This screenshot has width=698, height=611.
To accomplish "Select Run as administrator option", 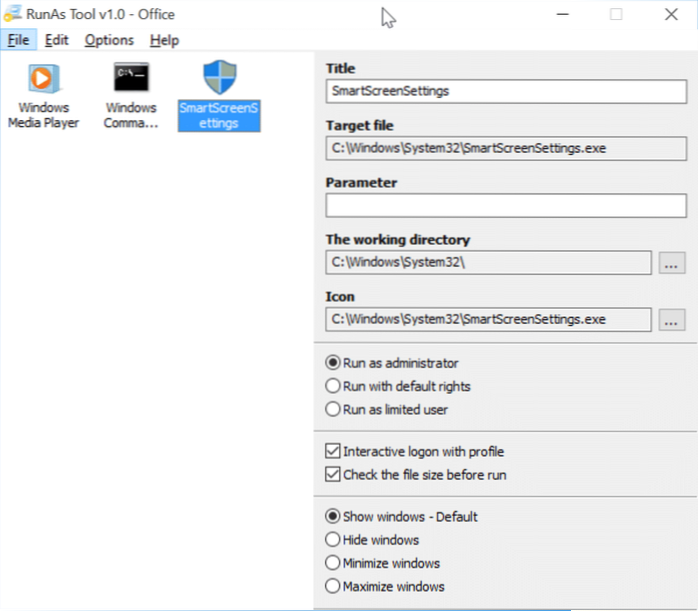I will (x=333, y=364).
